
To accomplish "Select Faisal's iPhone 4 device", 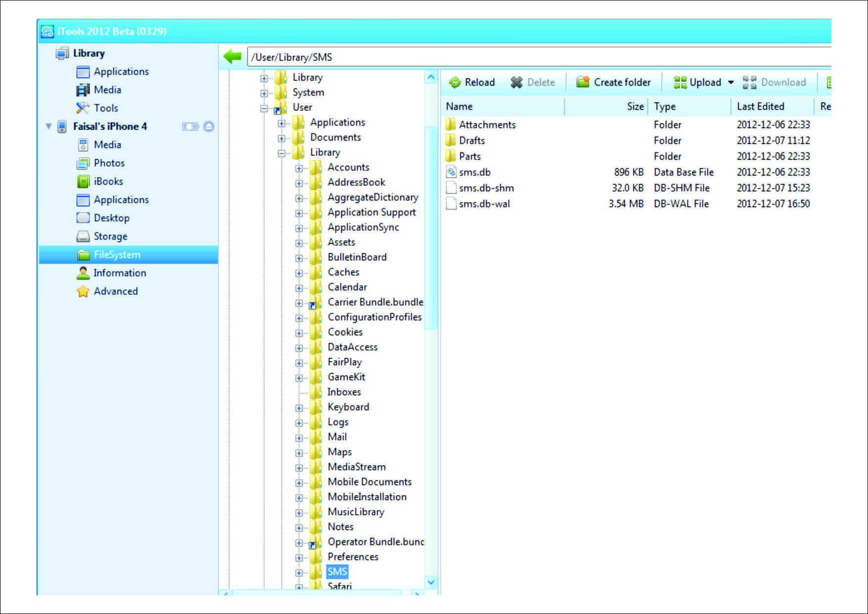I will [x=110, y=127].
